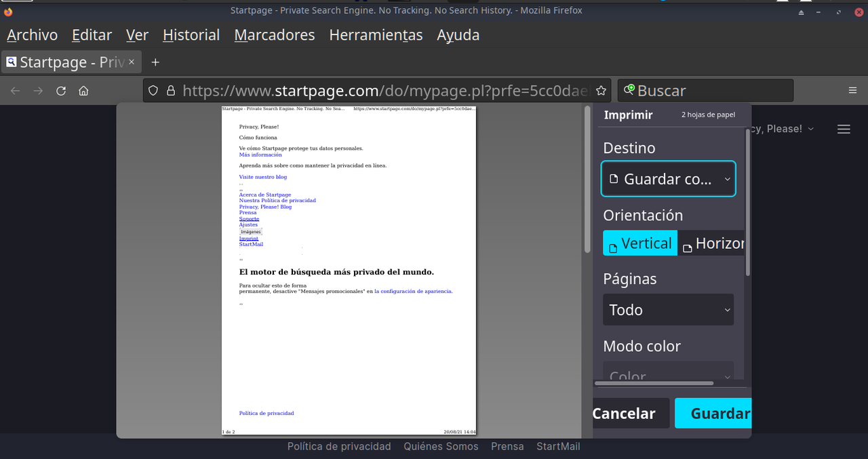The height and width of the screenshot is (459, 868).
Task: Click the Imprimir heading
Action: (628, 115)
